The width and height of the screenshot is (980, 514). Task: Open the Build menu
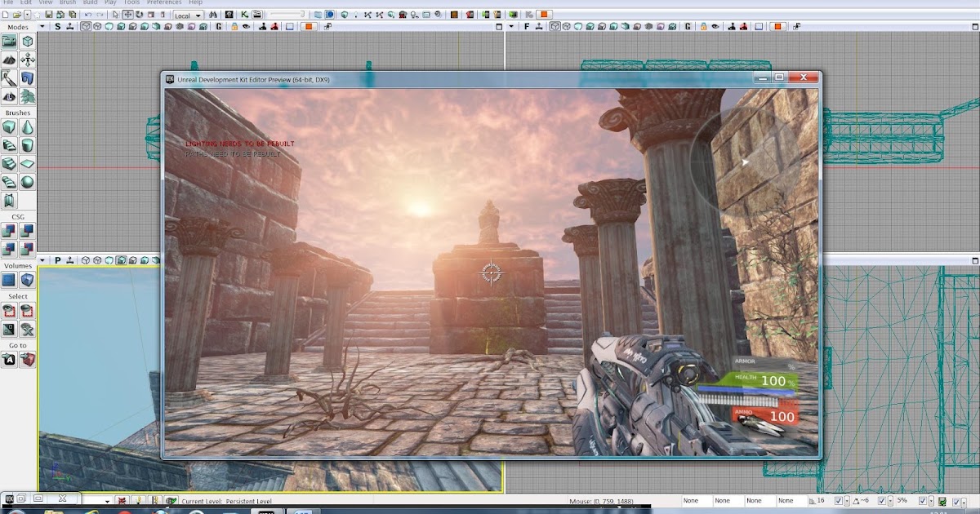pyautogui.click(x=90, y=2)
